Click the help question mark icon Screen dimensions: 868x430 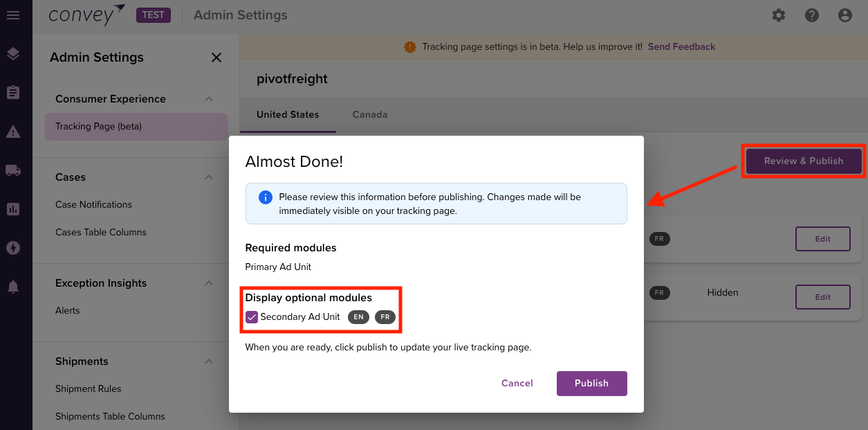point(812,15)
